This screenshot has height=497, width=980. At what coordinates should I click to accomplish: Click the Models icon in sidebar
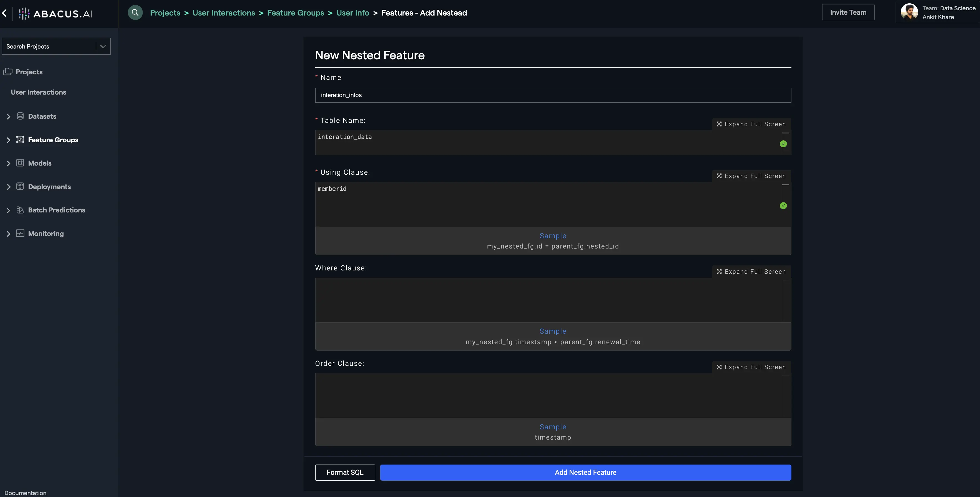(20, 163)
